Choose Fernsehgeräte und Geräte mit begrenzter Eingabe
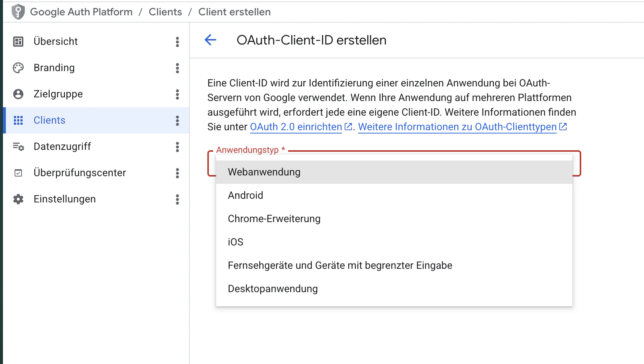This screenshot has height=364, width=644. pyautogui.click(x=394, y=266)
